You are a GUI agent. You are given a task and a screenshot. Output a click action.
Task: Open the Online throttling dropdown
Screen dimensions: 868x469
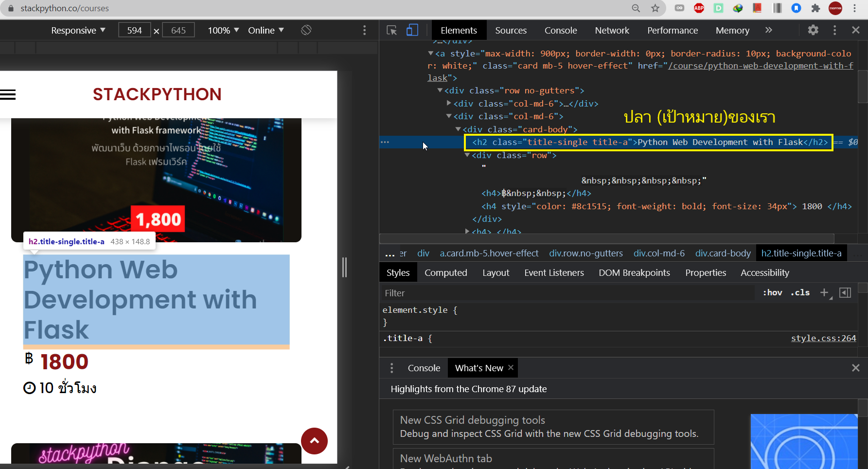click(266, 30)
